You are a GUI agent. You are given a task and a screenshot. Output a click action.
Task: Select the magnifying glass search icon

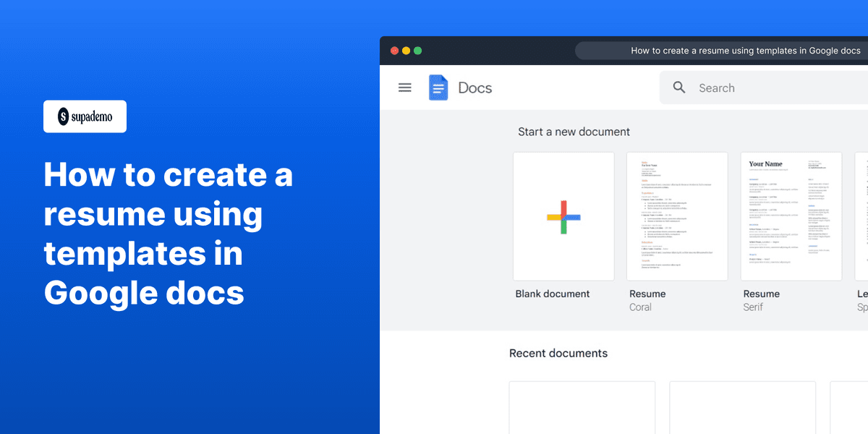[x=678, y=87]
